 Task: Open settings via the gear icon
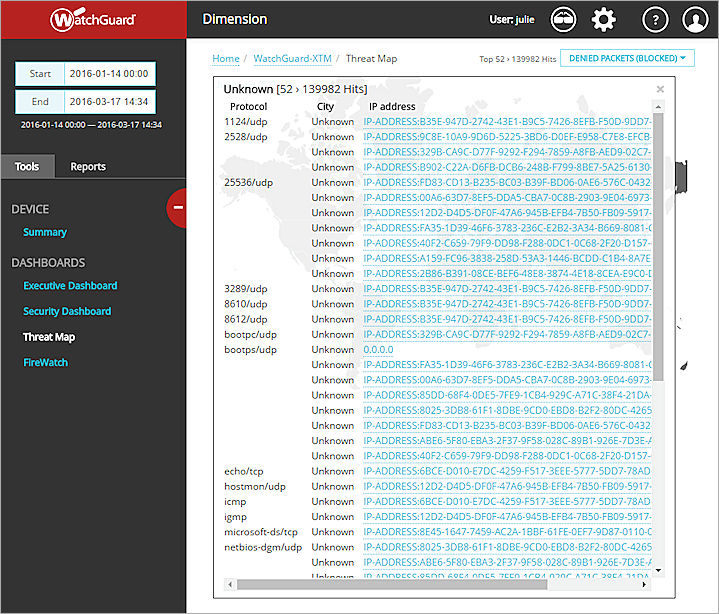[604, 19]
